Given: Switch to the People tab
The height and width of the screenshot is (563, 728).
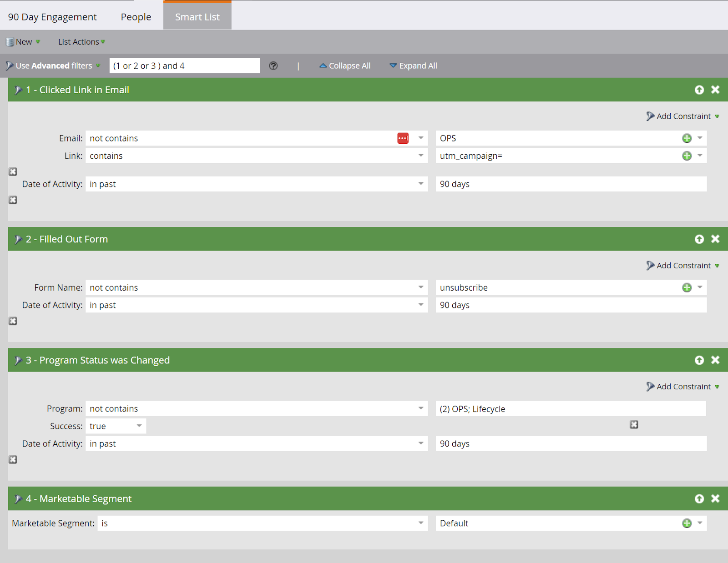Looking at the screenshot, I should click(136, 17).
